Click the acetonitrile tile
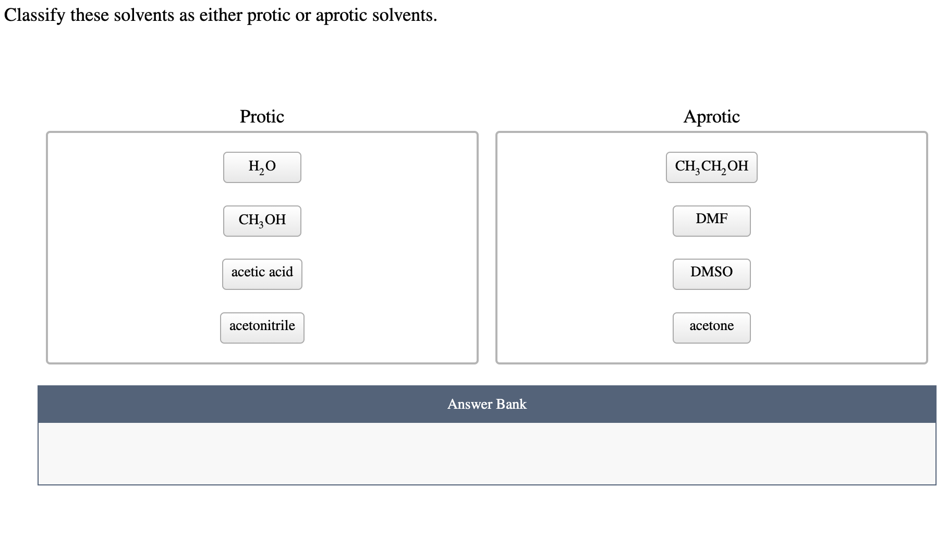The width and height of the screenshot is (948, 560). [x=262, y=327]
